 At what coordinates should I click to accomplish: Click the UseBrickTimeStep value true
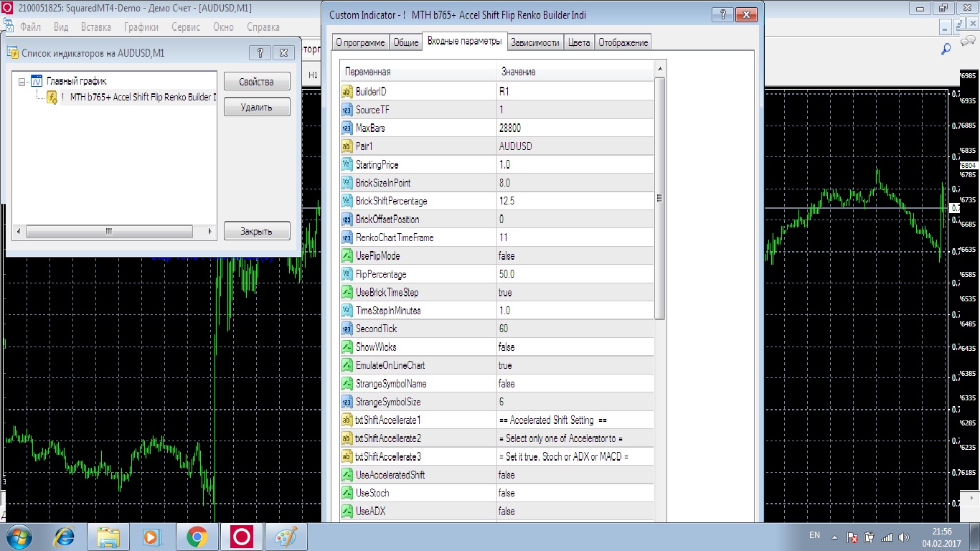point(505,293)
